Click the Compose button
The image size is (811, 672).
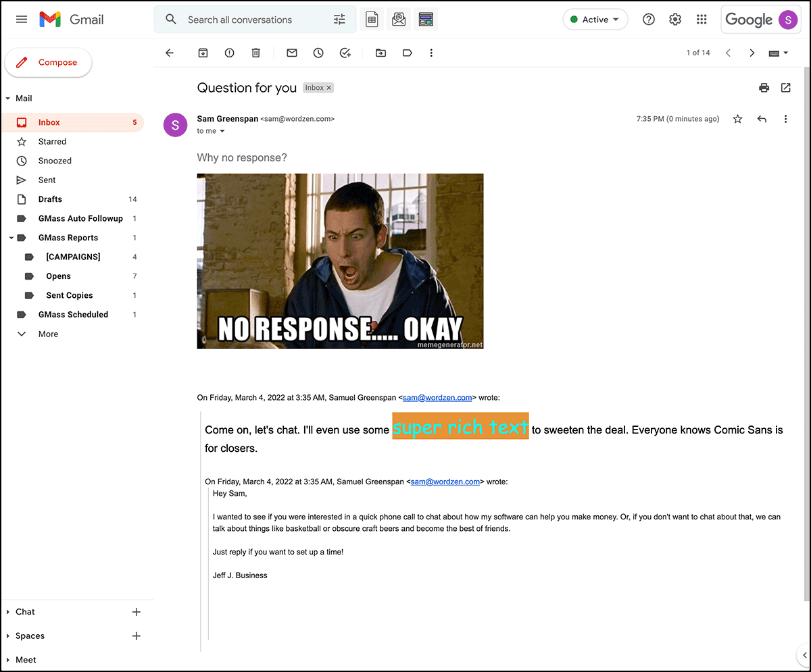point(48,63)
